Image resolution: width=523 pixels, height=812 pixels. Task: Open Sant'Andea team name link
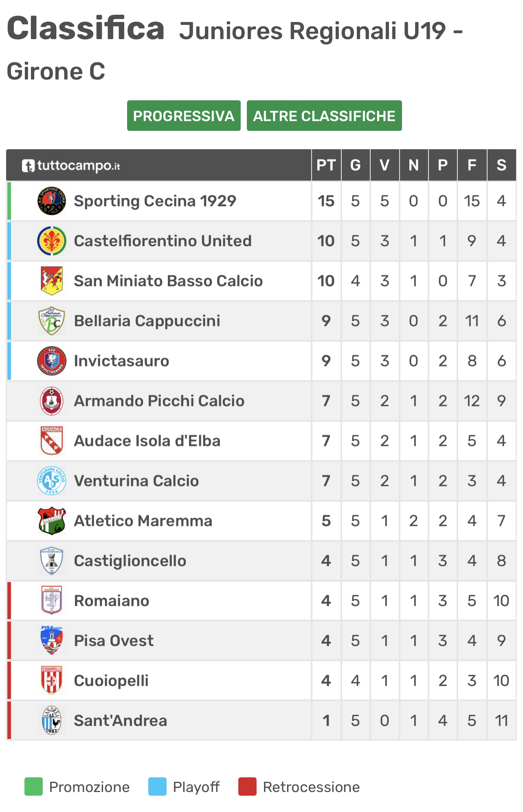coord(121,721)
